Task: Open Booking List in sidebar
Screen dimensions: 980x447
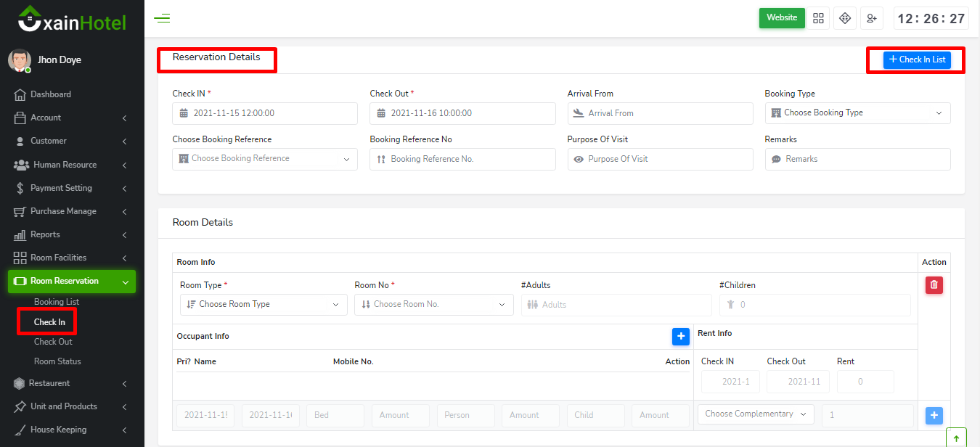Action: tap(57, 302)
